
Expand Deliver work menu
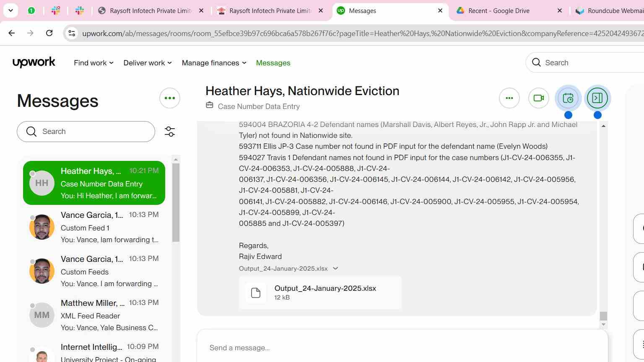tap(148, 63)
